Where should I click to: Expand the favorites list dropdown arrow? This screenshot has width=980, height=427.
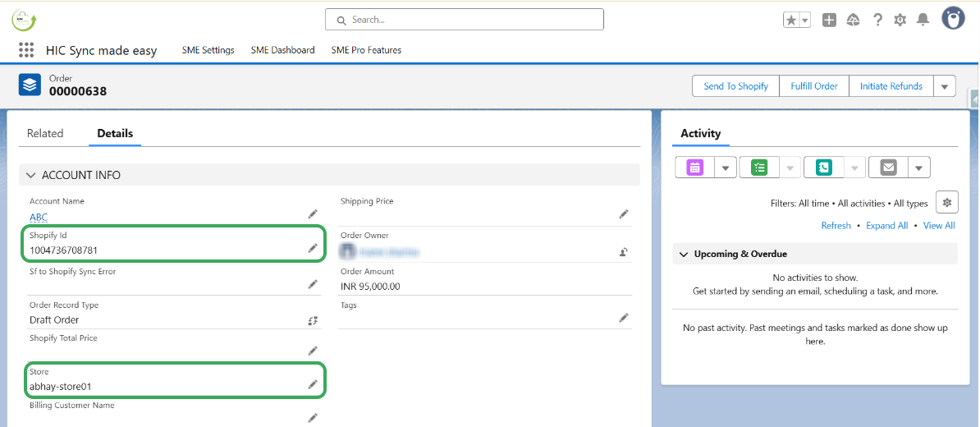[805, 21]
